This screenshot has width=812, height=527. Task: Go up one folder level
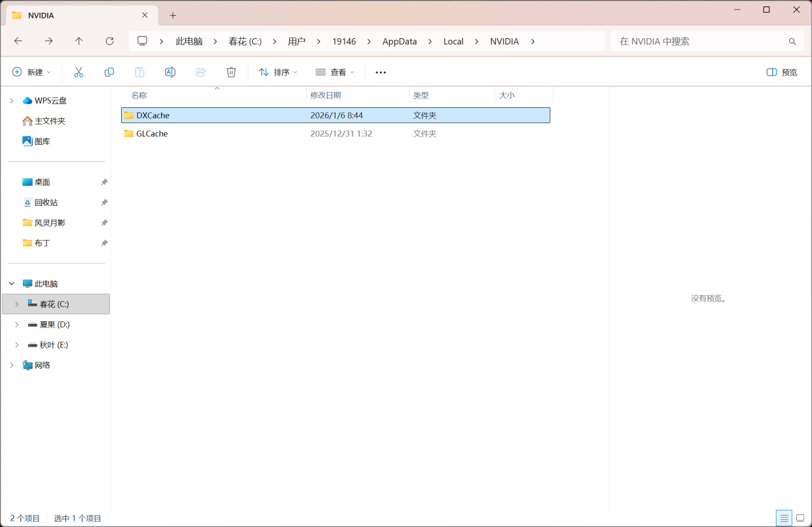(x=79, y=41)
